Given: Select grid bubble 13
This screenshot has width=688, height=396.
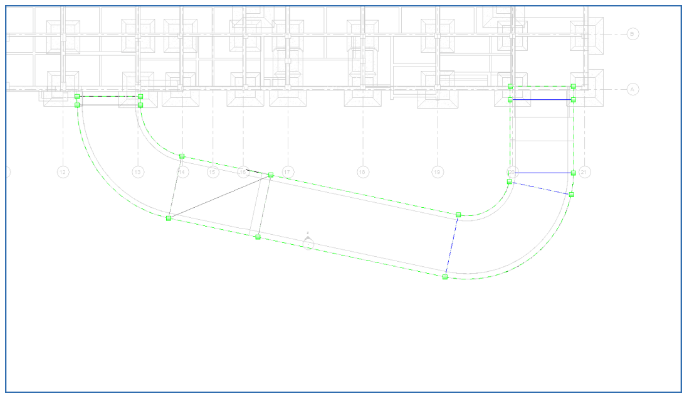Looking at the screenshot, I should pos(138,172).
